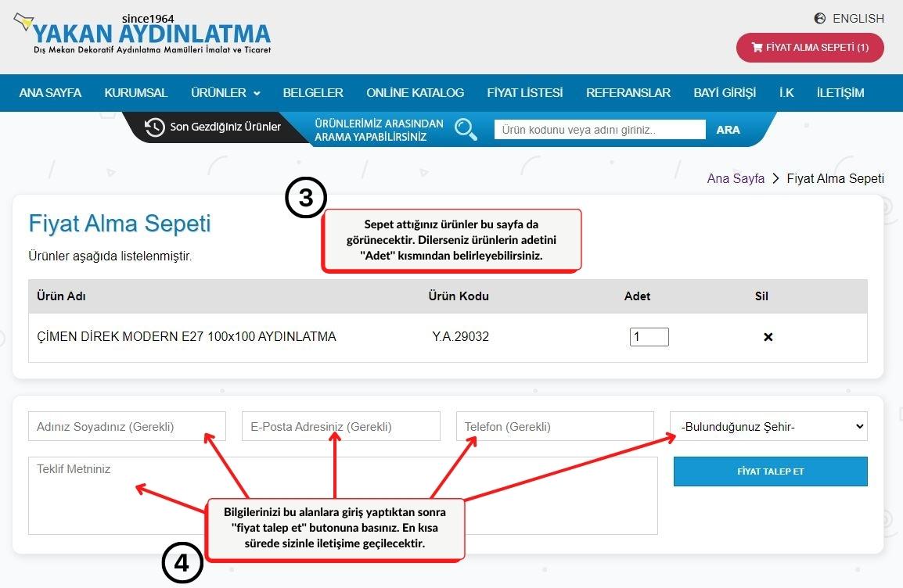Viewport: 903px width, 588px height.
Task: Focus the product code search box
Action: (599, 130)
